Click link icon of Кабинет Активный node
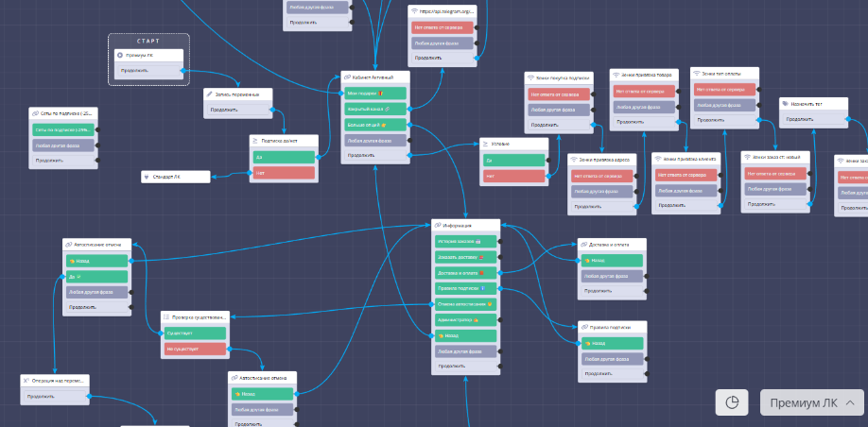 348,77
